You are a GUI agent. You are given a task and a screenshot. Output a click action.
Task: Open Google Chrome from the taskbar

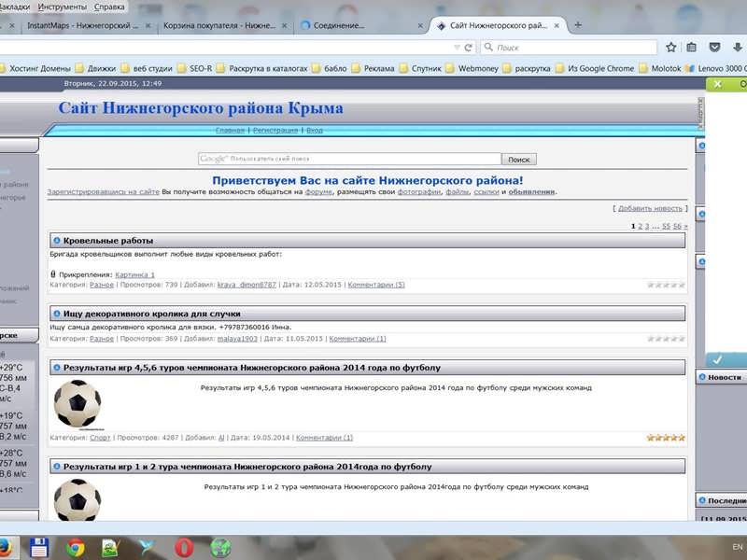click(76, 547)
